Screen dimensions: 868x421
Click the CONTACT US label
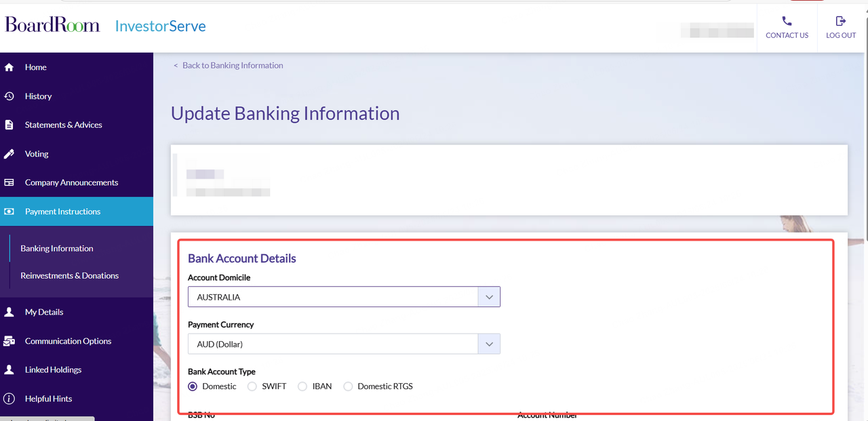787,35
